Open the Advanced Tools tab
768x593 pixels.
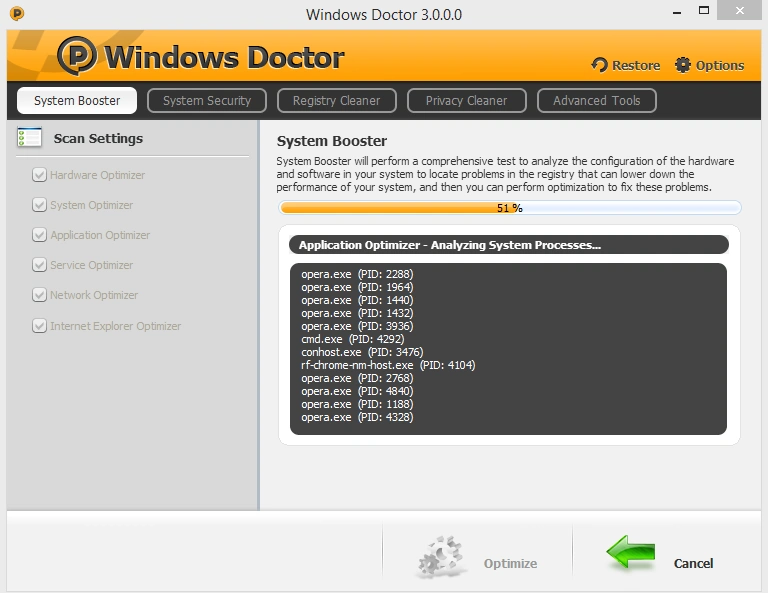coord(597,100)
